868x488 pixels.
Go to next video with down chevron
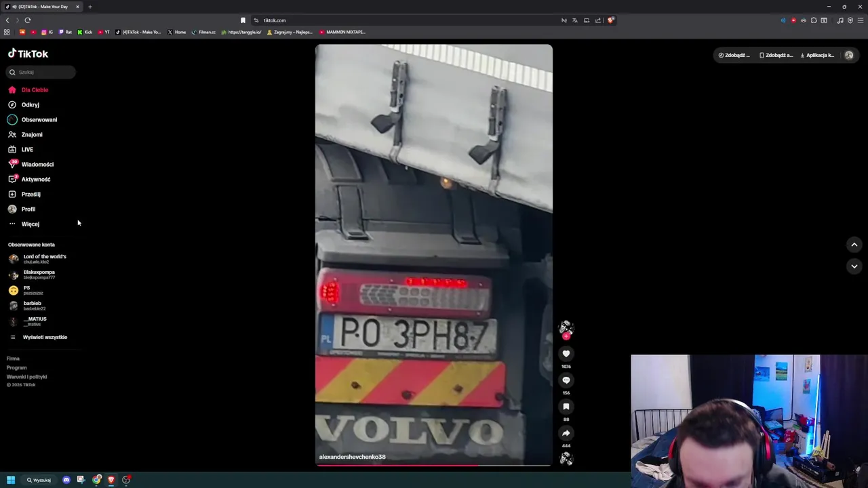(854, 266)
